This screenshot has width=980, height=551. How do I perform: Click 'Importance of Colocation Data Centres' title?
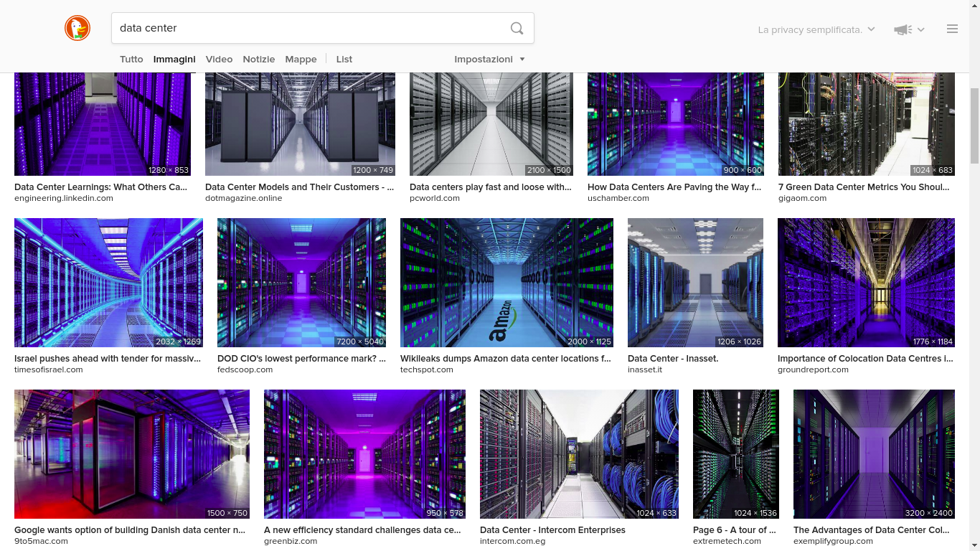[865, 358]
